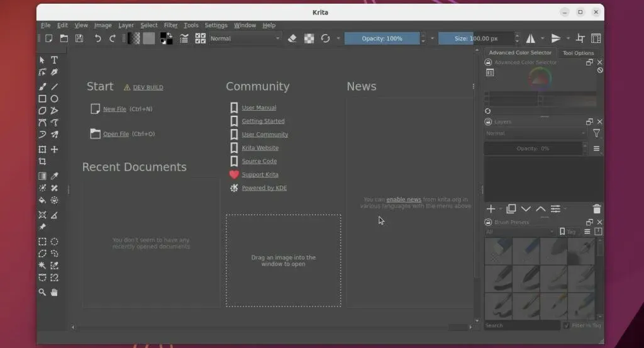Open the File menu
The width and height of the screenshot is (644, 348).
tap(45, 25)
